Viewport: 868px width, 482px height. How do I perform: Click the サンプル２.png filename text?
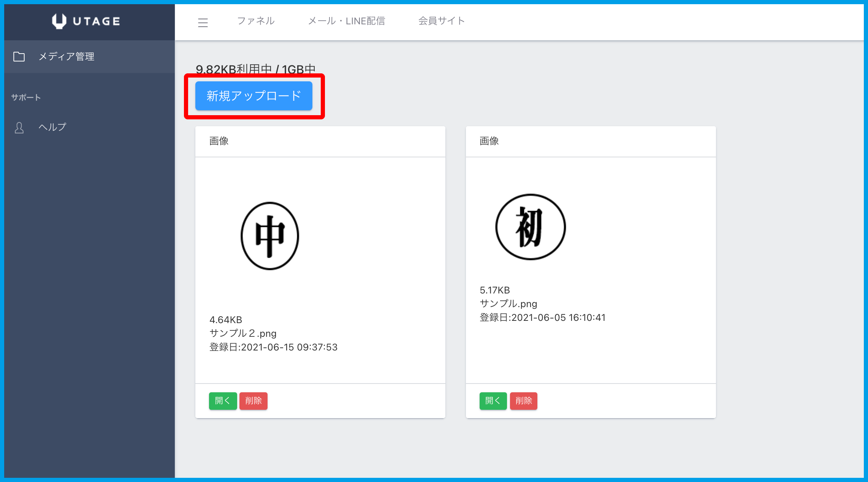click(243, 333)
